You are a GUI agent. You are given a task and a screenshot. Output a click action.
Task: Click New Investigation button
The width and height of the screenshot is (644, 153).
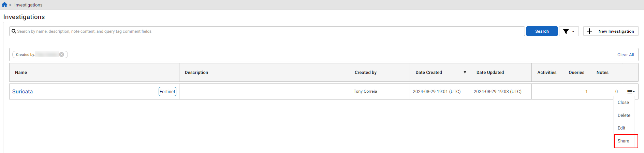616,31
